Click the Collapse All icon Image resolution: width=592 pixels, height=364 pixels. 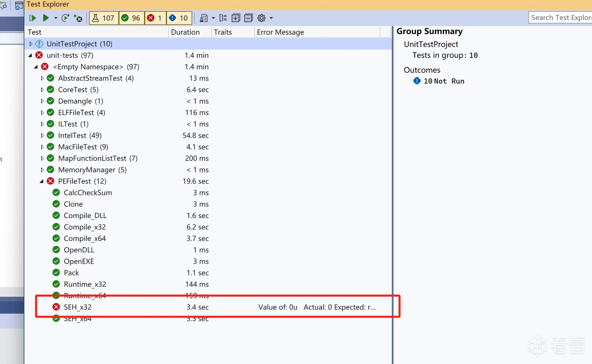248,18
